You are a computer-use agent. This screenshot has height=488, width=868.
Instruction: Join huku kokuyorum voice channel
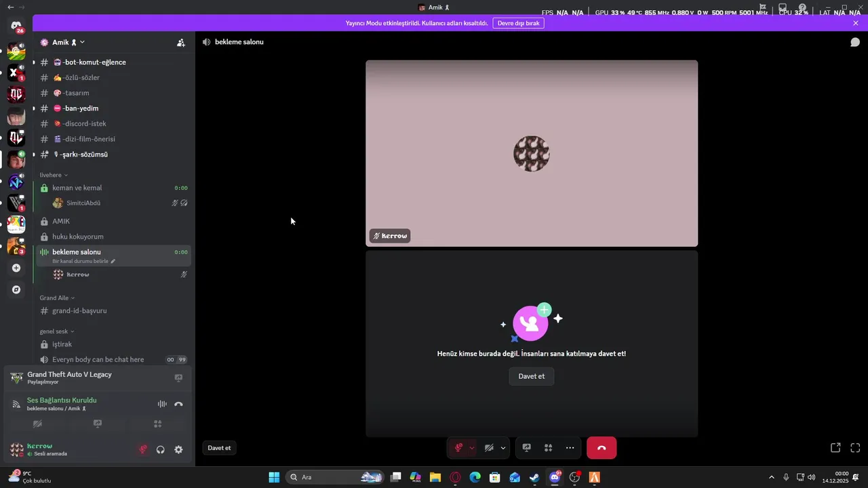point(113,237)
